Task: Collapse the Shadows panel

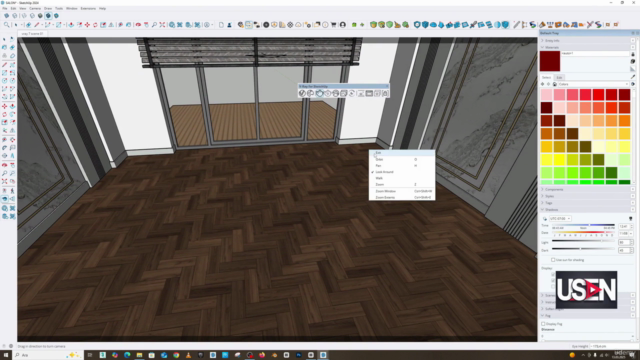Action: pos(586,209)
